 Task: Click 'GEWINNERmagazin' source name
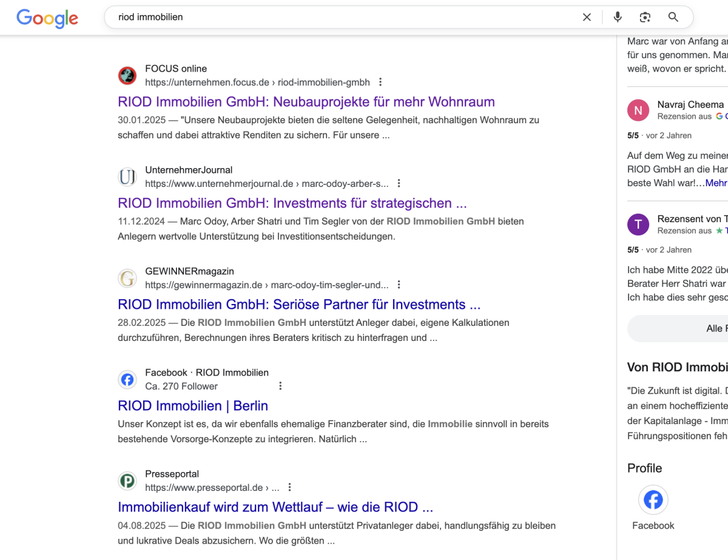(x=189, y=271)
